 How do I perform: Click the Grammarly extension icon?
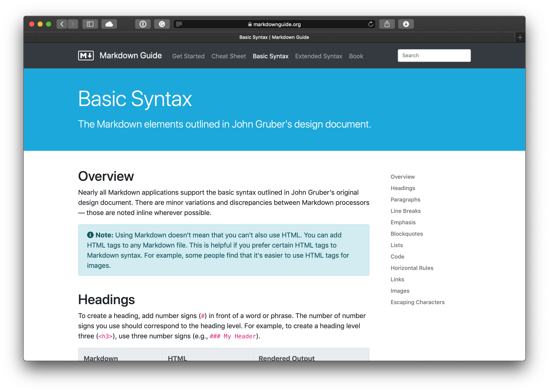click(x=162, y=24)
